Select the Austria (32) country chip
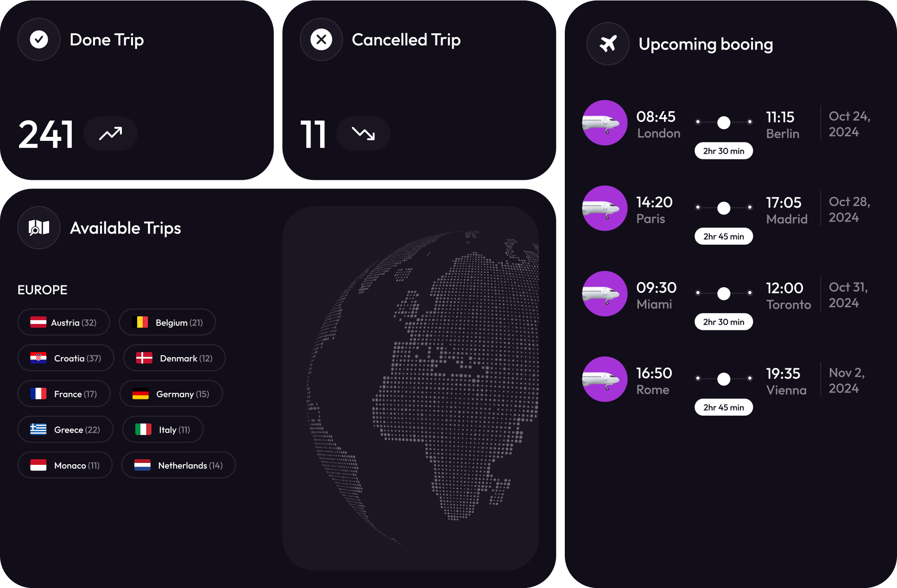 [63, 322]
